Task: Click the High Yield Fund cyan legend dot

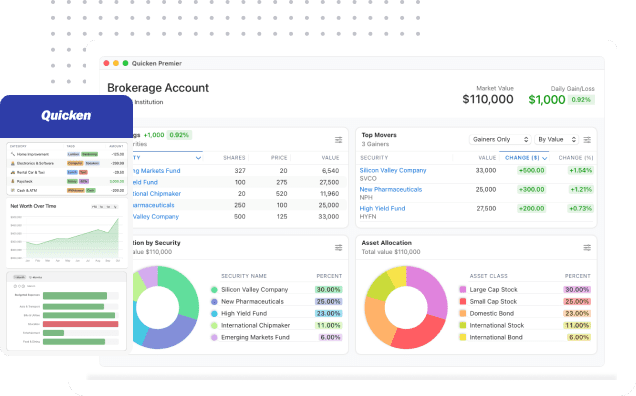Action: tap(214, 314)
